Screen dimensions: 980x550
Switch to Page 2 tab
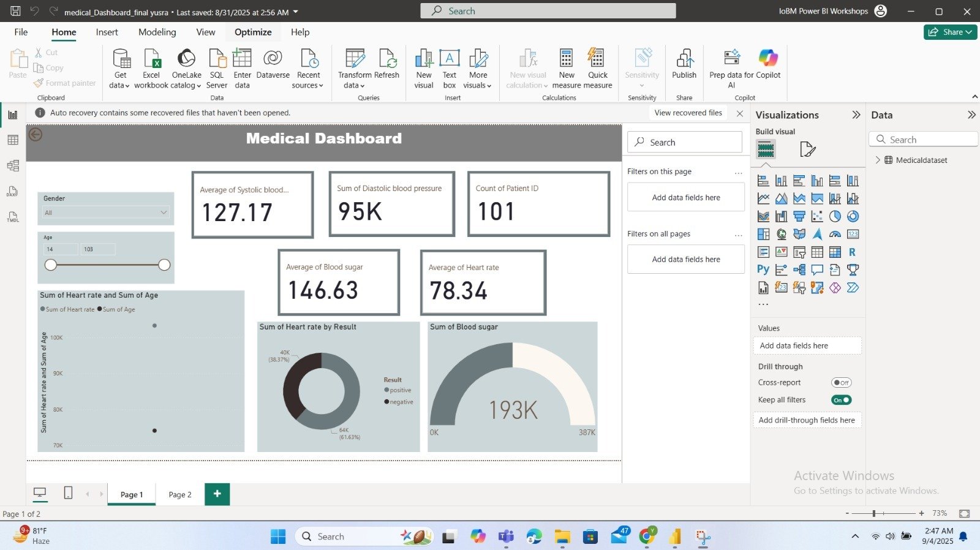[x=180, y=494]
